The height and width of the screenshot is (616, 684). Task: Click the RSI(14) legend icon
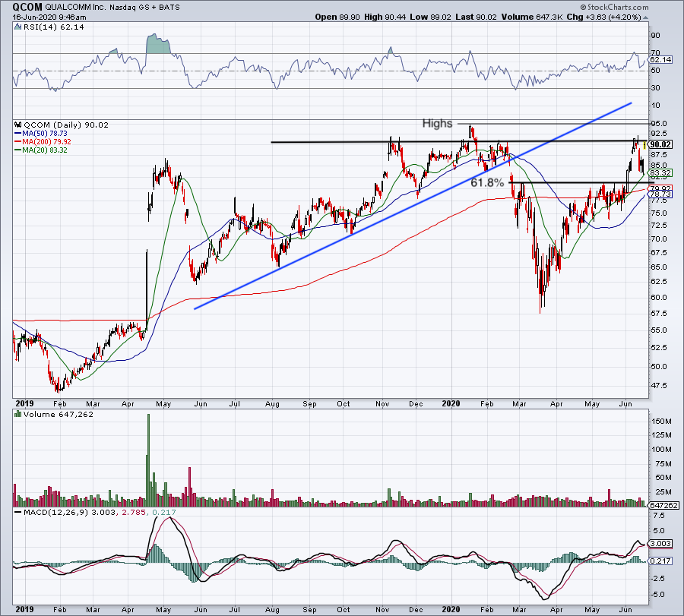18,27
